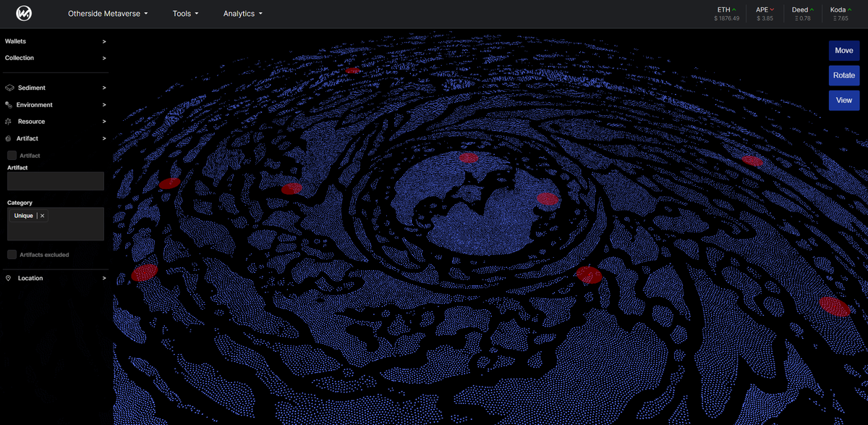Click the View button
Screen dimensions: 868x425
point(844,100)
